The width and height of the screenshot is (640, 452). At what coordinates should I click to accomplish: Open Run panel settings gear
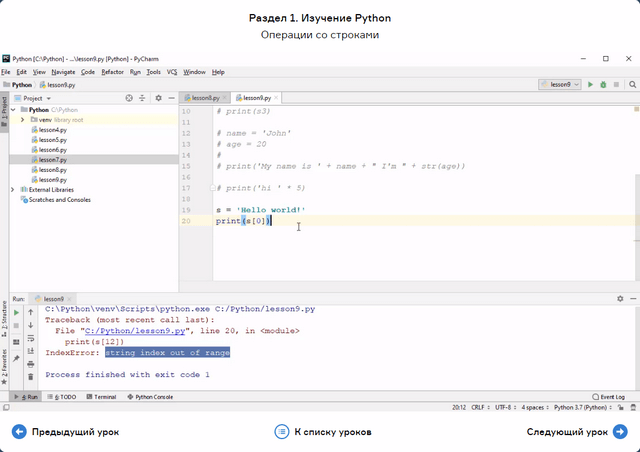pos(621,298)
